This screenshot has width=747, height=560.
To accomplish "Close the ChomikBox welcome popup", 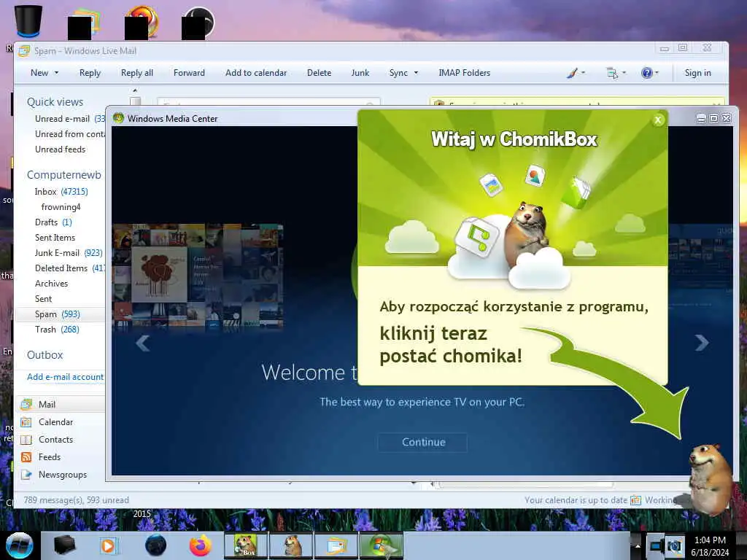I will 658,120.
